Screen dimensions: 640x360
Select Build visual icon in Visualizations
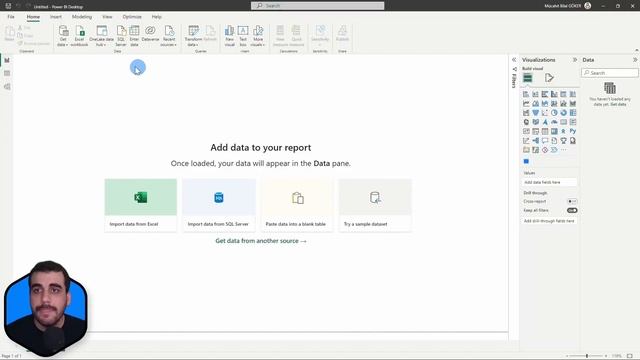528,78
